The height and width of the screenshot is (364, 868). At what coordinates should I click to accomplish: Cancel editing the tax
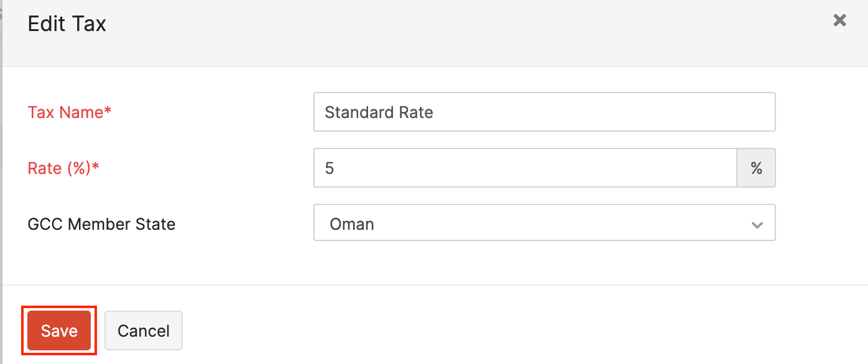coord(144,330)
